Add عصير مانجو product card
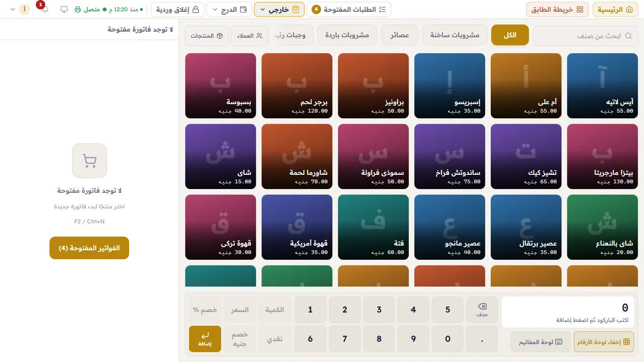Viewport: 644px width, 362px height. tap(450, 227)
